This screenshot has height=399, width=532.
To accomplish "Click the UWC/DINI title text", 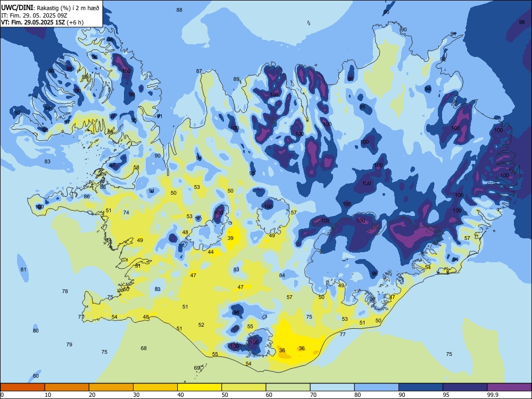I will click(x=17, y=7).
